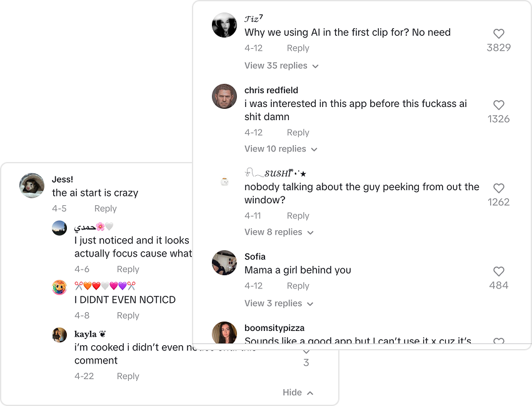This screenshot has width=532, height=406.
Task: Reply to kayla's comment
Action: [x=128, y=376]
